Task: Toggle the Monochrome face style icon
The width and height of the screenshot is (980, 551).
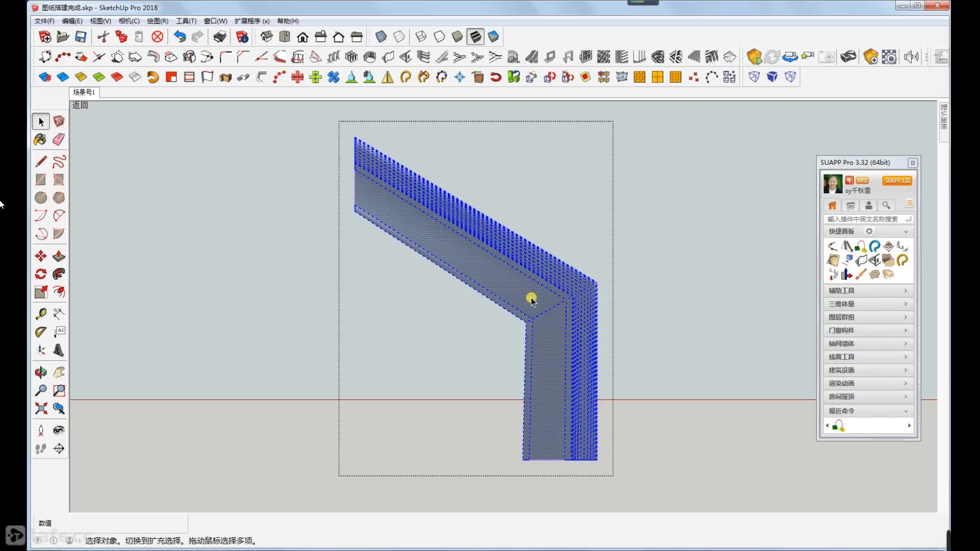Action: [493, 37]
